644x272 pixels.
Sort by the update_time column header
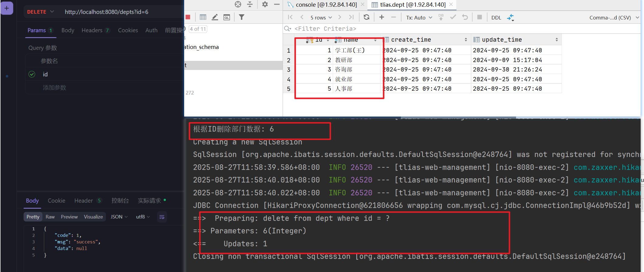point(502,40)
